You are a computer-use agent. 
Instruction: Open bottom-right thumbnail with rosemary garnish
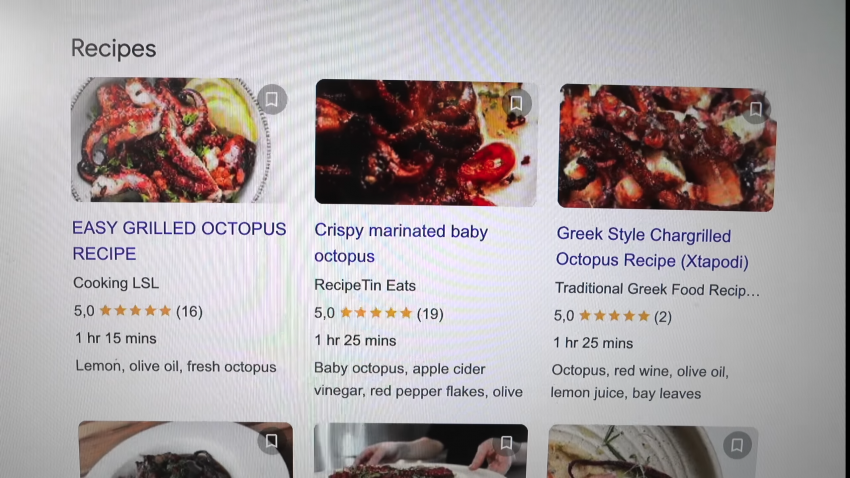click(653, 452)
